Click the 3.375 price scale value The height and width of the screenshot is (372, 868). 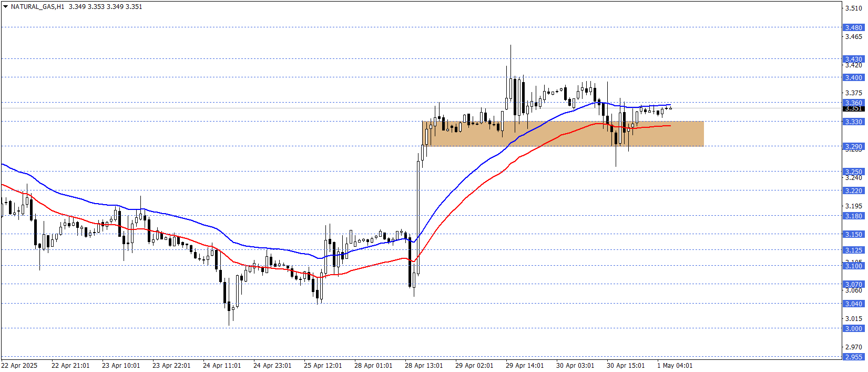coord(853,93)
